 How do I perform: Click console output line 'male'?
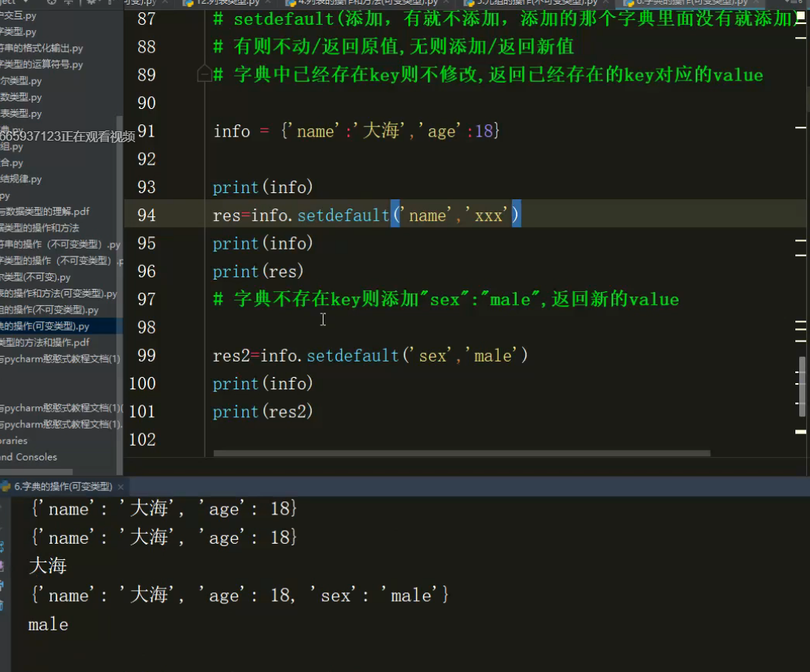48,624
